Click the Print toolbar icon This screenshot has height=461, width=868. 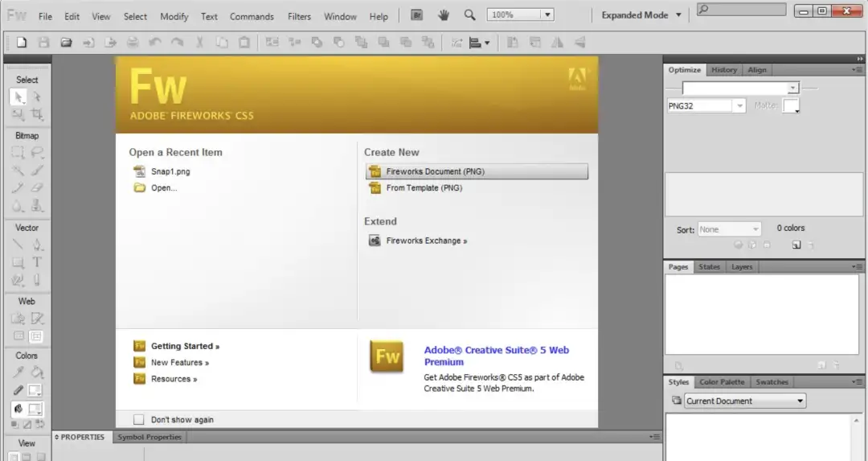[x=133, y=42]
